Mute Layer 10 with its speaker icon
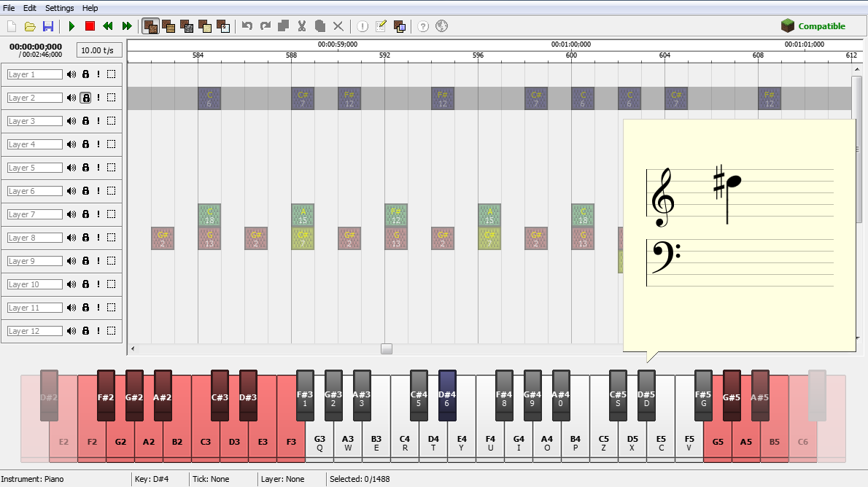The height and width of the screenshot is (487, 868). click(71, 284)
